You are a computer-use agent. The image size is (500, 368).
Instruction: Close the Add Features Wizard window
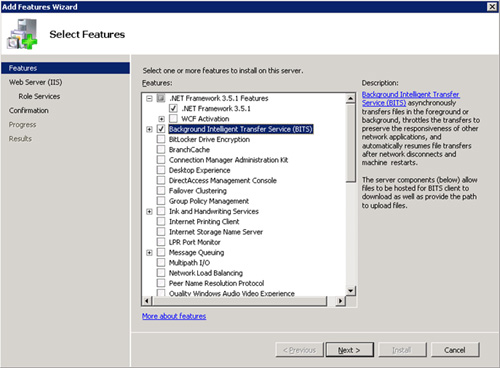pyautogui.click(x=492, y=7)
